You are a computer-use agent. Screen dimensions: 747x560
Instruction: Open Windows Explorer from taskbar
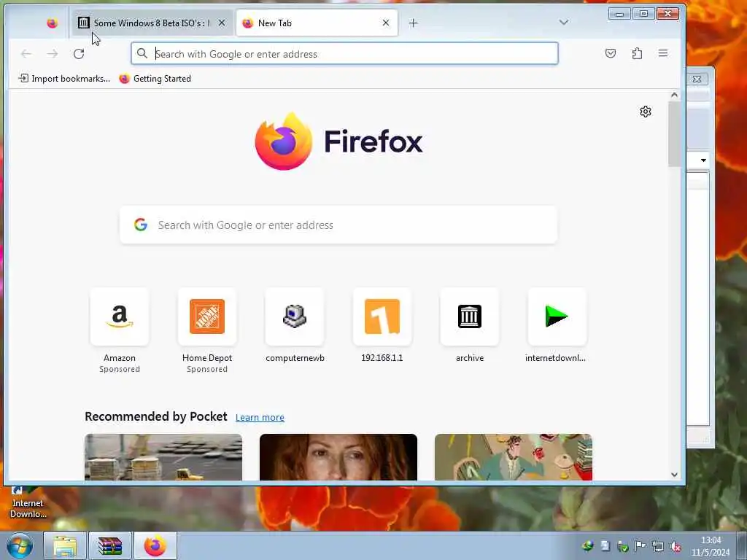(65, 545)
